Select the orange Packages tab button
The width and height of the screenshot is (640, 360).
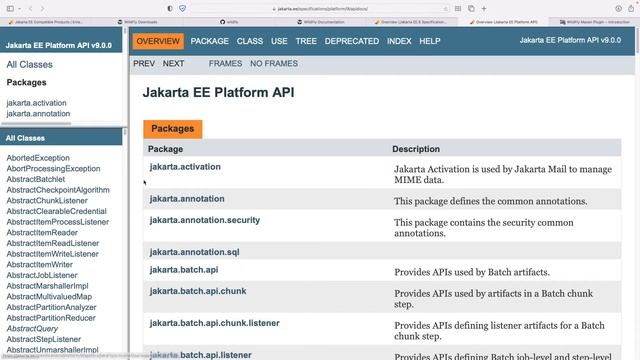173,129
